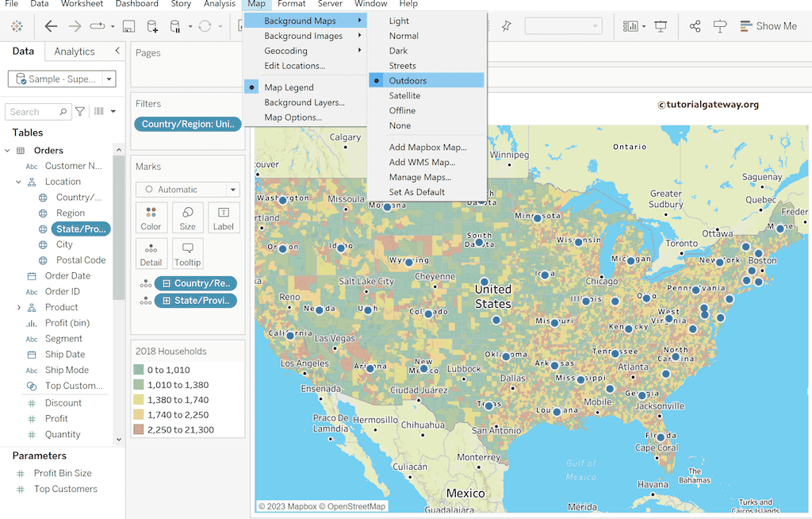The height and width of the screenshot is (519, 812).
Task: Click the Detail icon on the Marks card
Action: (x=151, y=253)
